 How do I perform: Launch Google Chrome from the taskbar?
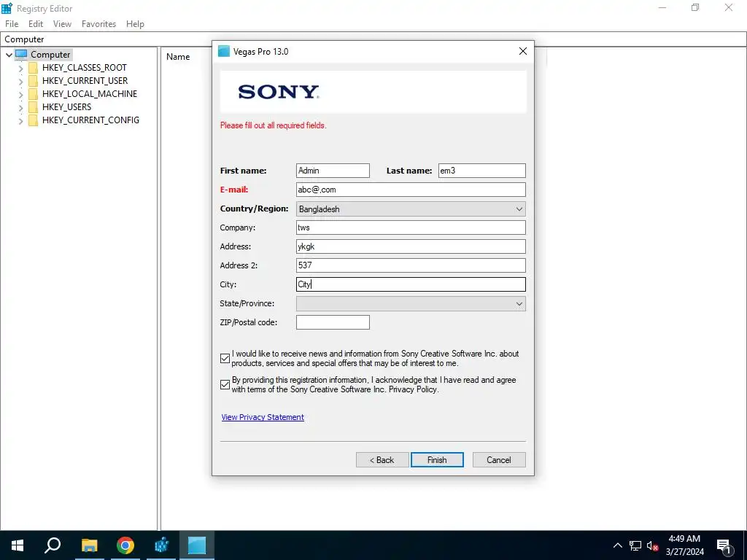pyautogui.click(x=125, y=545)
